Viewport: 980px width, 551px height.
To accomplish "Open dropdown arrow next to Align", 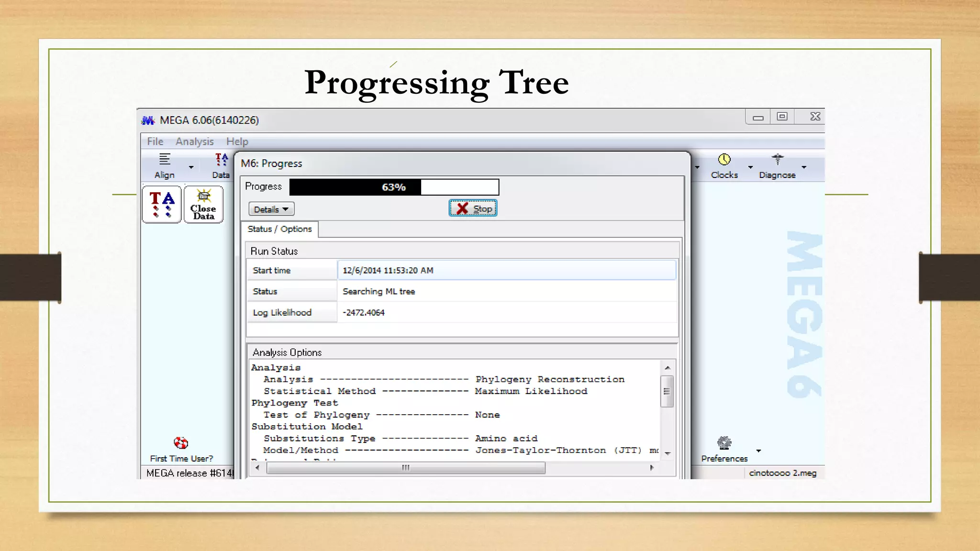I will [191, 167].
